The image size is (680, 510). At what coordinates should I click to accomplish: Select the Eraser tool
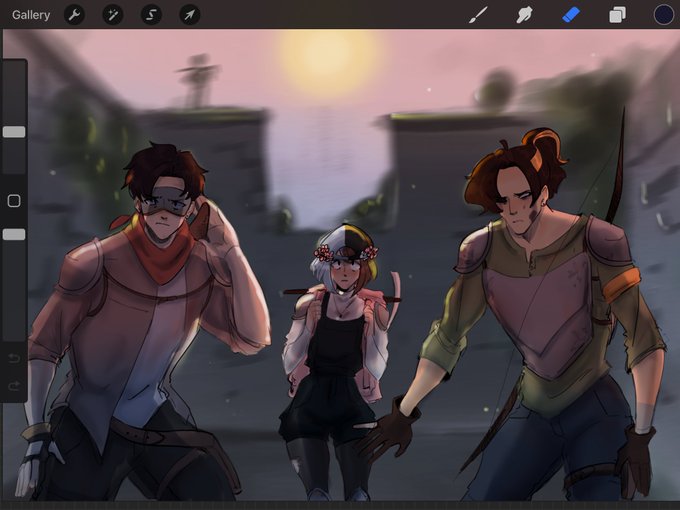click(x=571, y=15)
